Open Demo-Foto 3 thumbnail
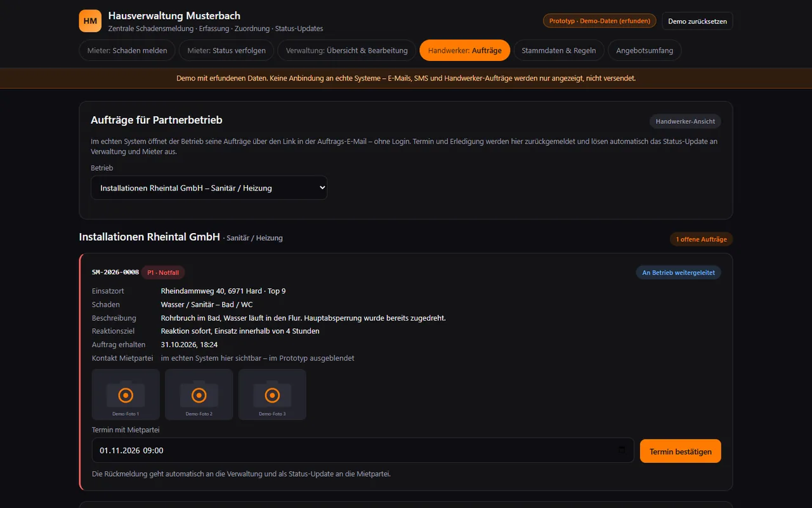 click(x=272, y=394)
